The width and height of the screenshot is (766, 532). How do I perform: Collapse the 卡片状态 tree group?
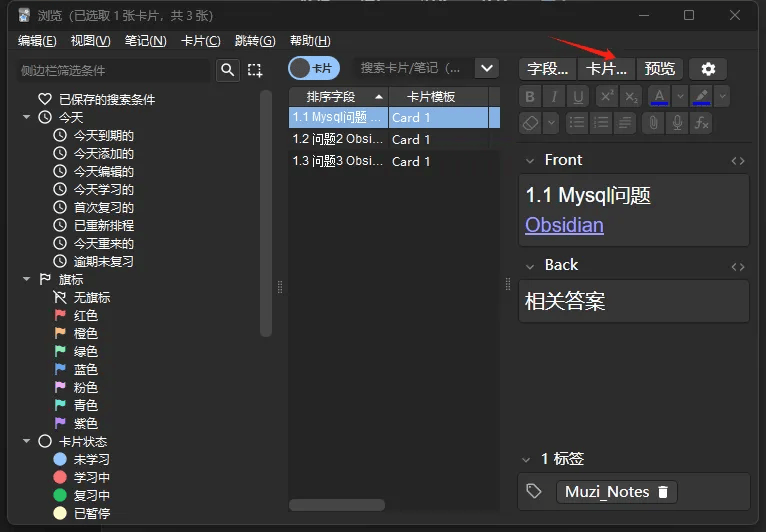click(x=26, y=441)
